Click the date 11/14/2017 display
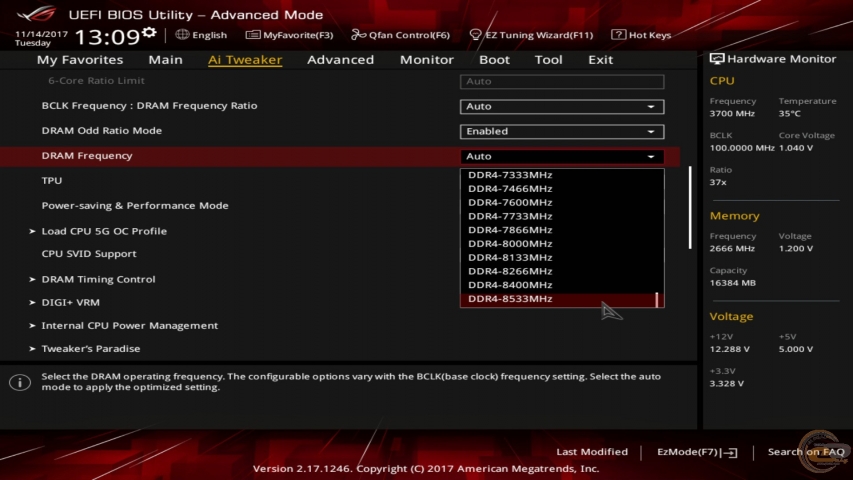Image resolution: width=853 pixels, height=480 pixels. (x=41, y=34)
